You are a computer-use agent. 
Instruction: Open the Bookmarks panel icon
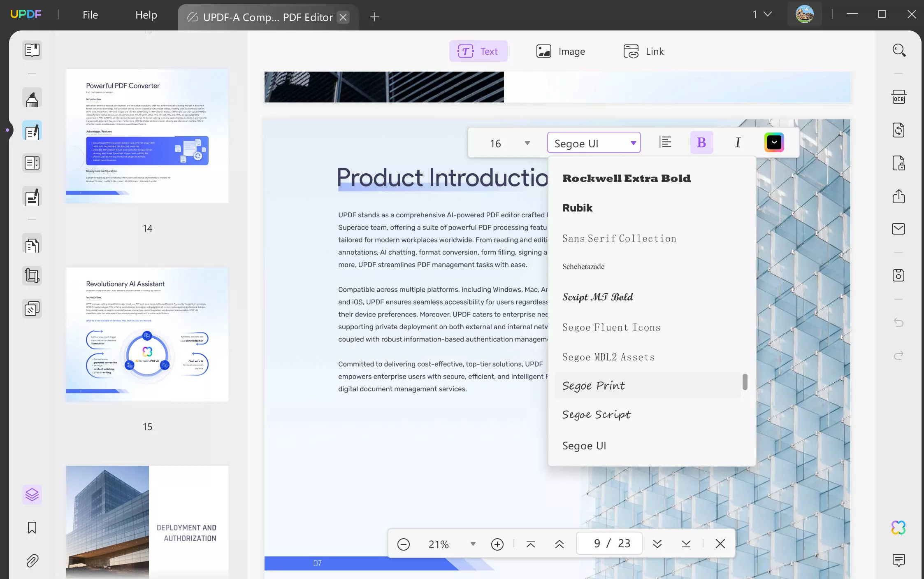(x=32, y=528)
